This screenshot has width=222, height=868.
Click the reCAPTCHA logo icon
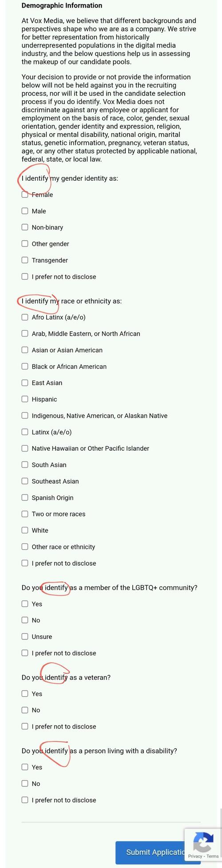[x=203, y=842]
